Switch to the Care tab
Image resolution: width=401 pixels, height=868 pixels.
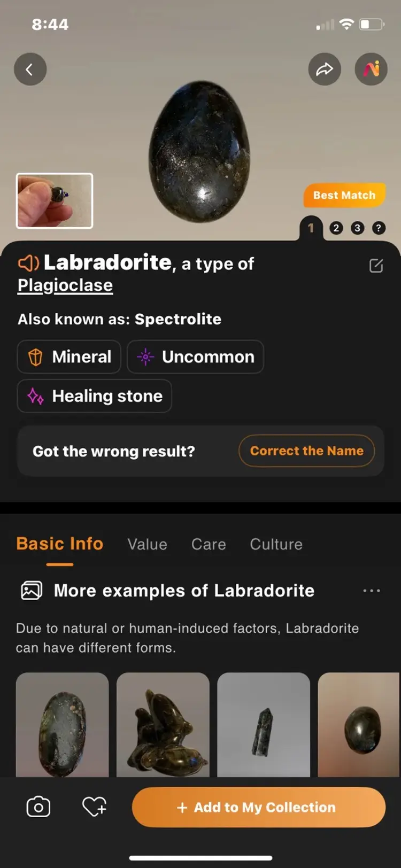[x=209, y=544]
